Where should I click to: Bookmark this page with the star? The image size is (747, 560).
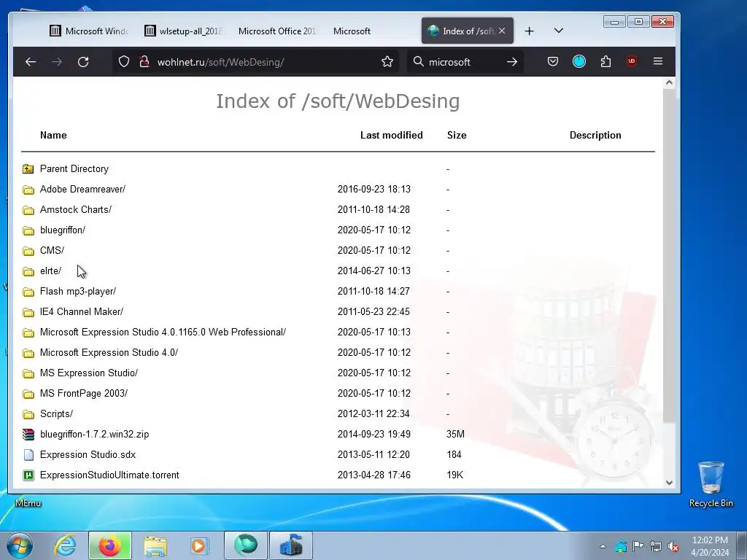[387, 62]
